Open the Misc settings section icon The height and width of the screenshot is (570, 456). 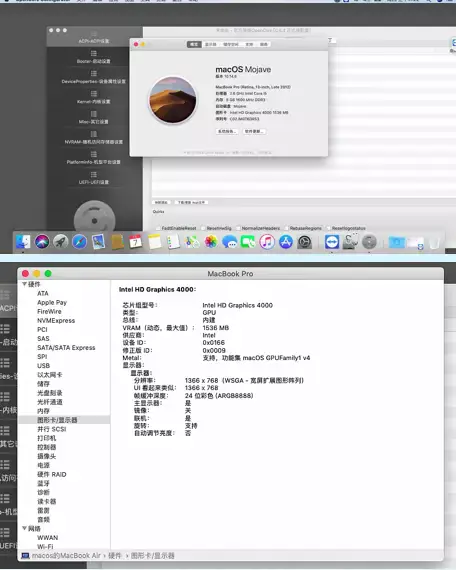(94, 114)
